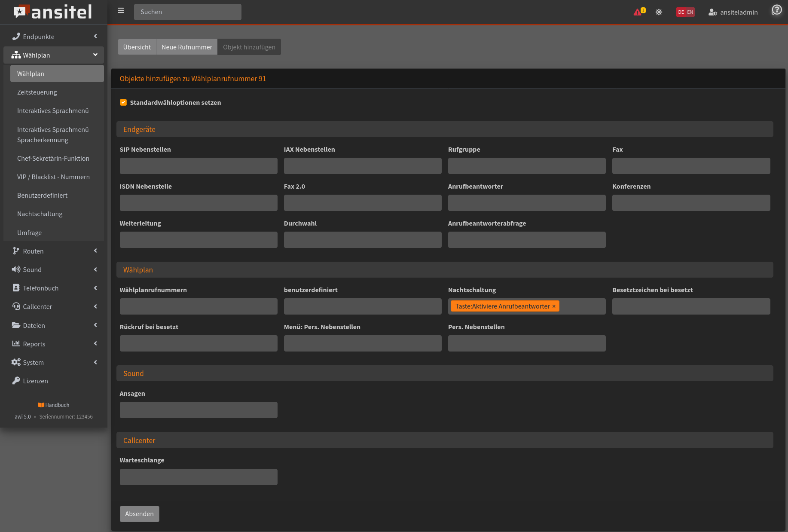Click the Suchen search field
788x532 pixels.
click(187, 12)
